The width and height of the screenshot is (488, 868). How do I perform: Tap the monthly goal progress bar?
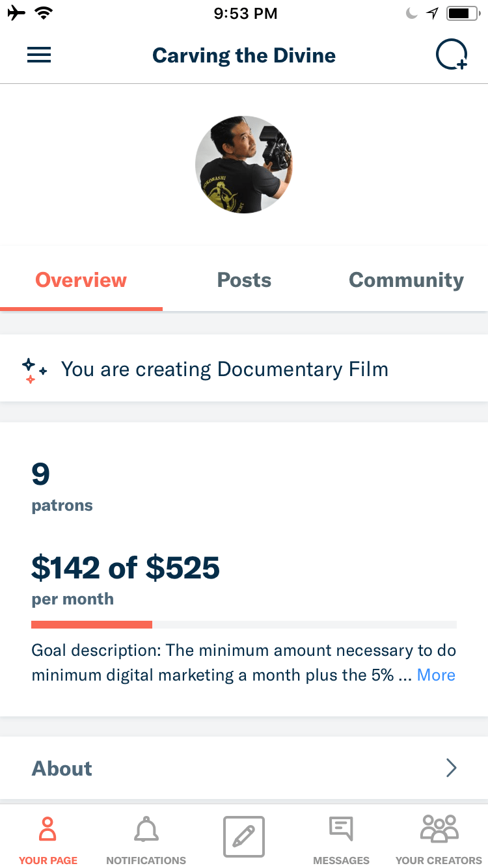[x=244, y=625]
